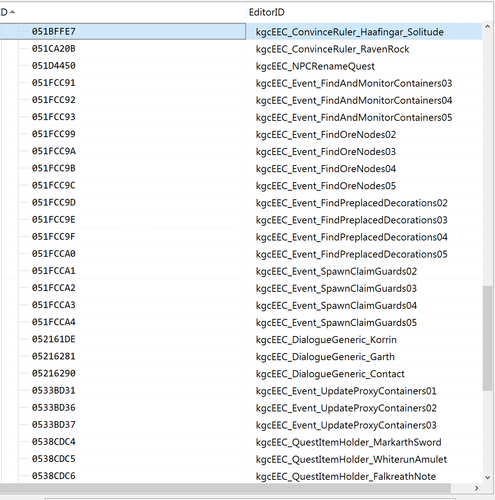Select row 051D4450
495x500 pixels.
click(54, 66)
